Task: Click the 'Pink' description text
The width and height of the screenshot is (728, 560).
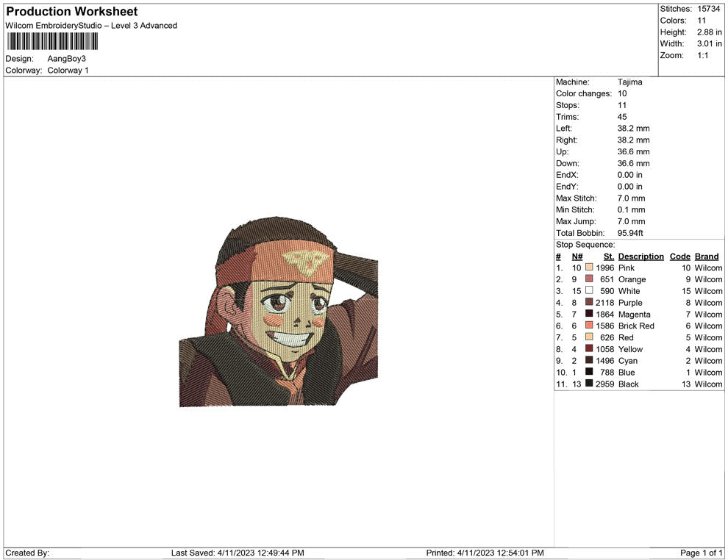Action: point(627,268)
